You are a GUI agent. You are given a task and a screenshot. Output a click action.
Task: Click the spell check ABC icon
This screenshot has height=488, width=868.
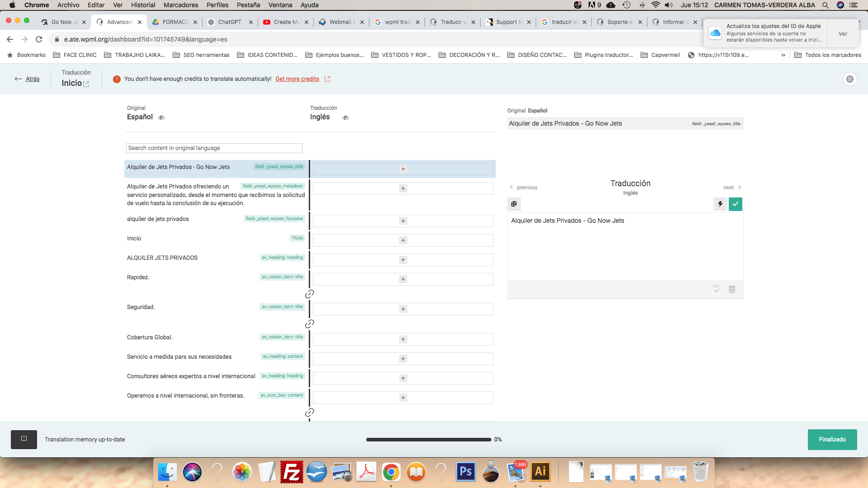(x=717, y=289)
